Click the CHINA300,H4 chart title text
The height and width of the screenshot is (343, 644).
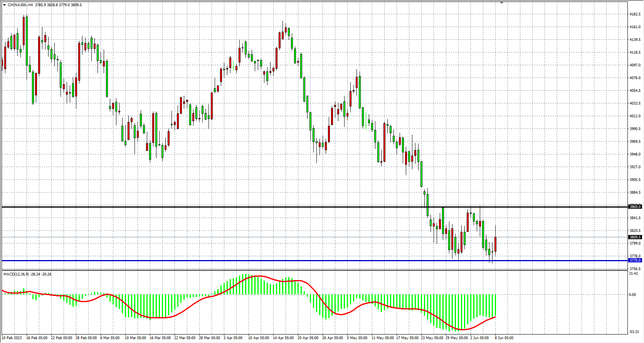click(20, 5)
